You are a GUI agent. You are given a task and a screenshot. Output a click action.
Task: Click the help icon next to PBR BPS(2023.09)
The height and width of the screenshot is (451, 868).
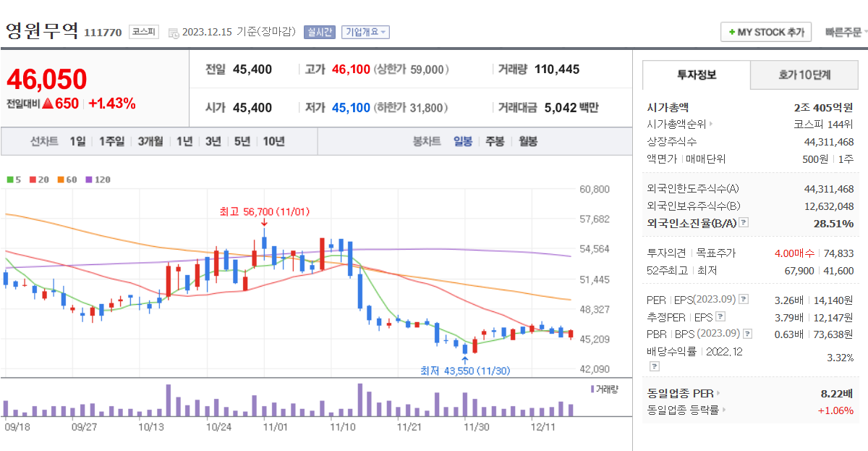747,334
